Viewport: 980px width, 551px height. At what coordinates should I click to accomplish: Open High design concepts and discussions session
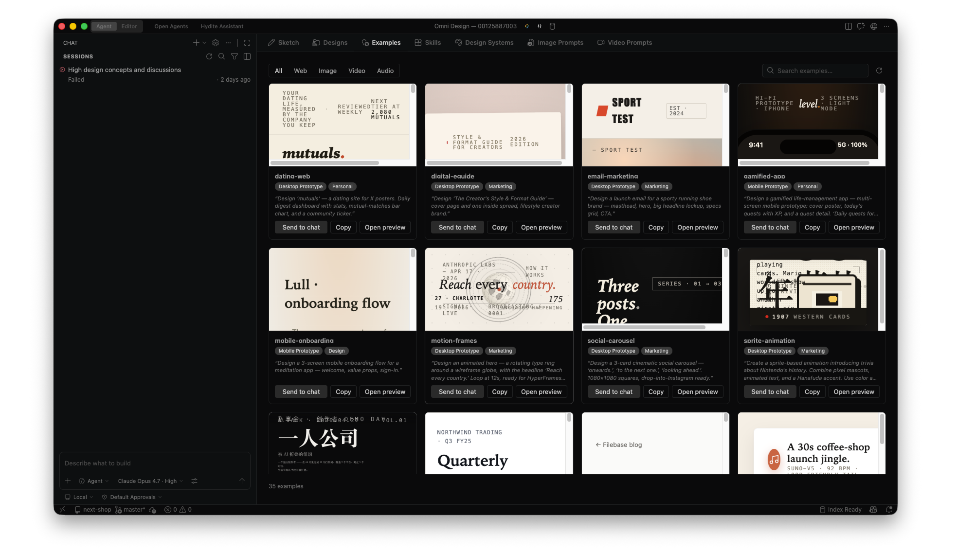tap(155, 75)
